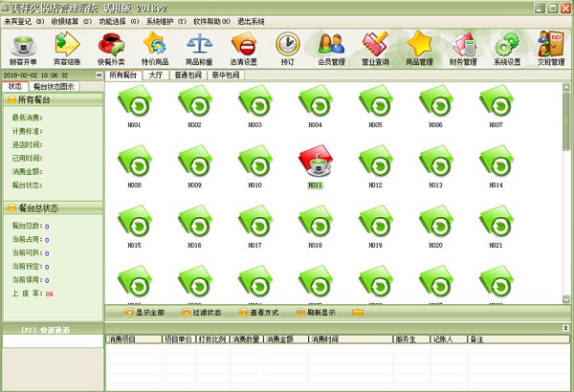Open 特价商品 special price icon
Viewport: 574px width, 392px height.
(155, 49)
